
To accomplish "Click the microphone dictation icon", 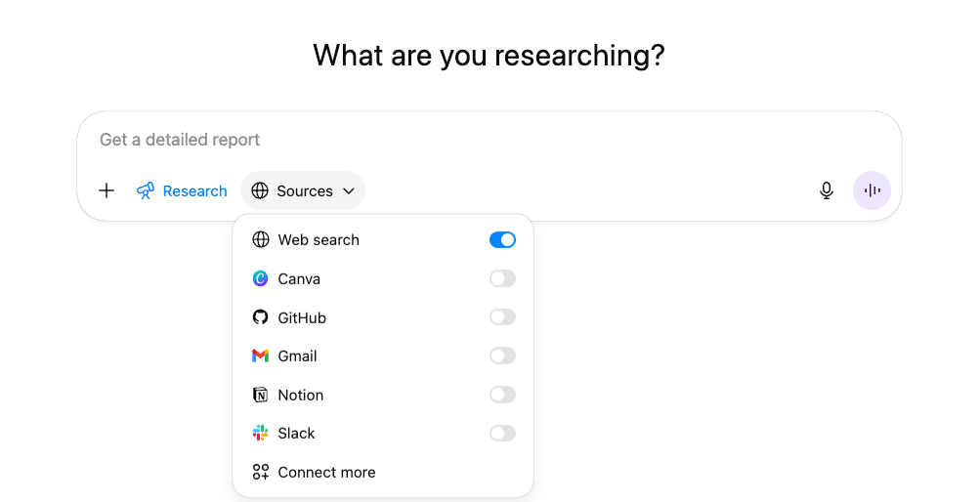I will [x=827, y=190].
